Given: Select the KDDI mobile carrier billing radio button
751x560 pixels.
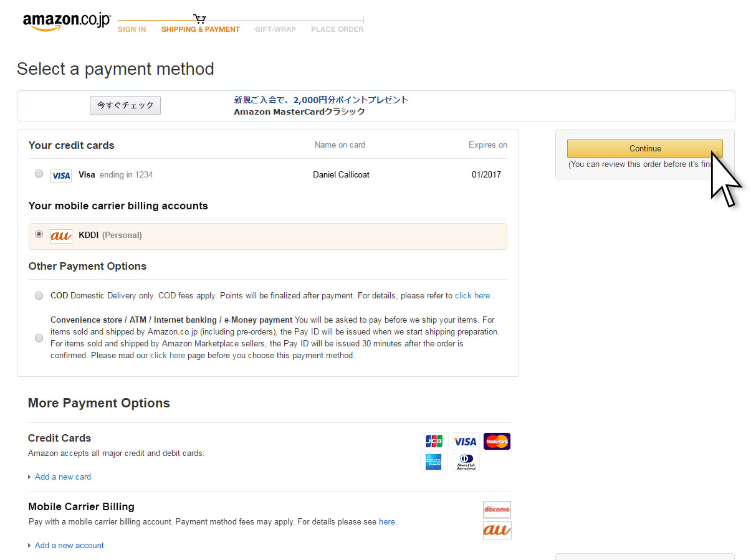Looking at the screenshot, I should (x=39, y=234).
